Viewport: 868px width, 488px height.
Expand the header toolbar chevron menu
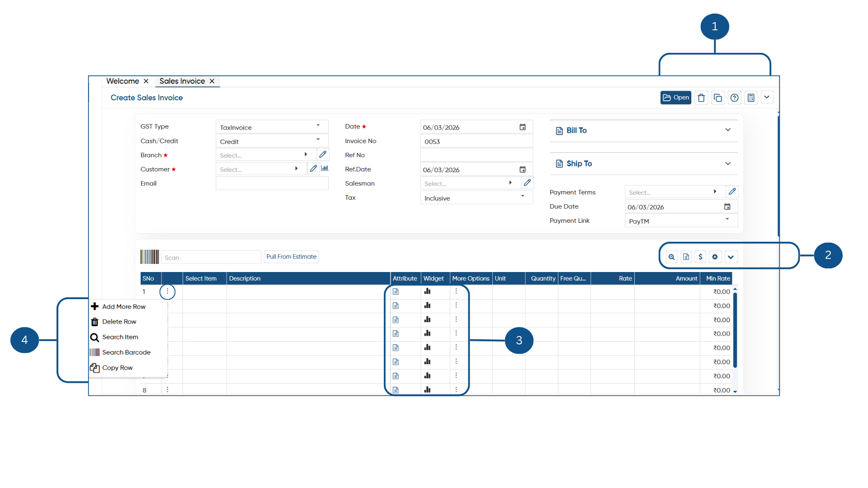[x=767, y=97]
